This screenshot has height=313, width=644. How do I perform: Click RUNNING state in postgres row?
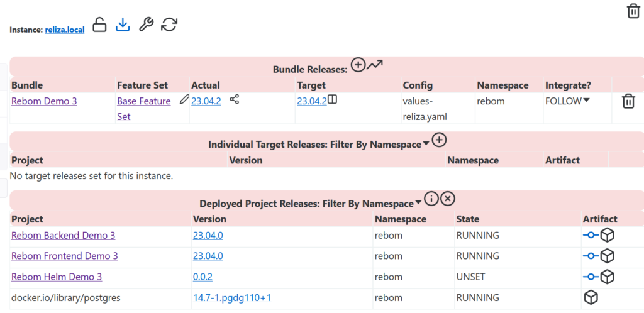478,297
